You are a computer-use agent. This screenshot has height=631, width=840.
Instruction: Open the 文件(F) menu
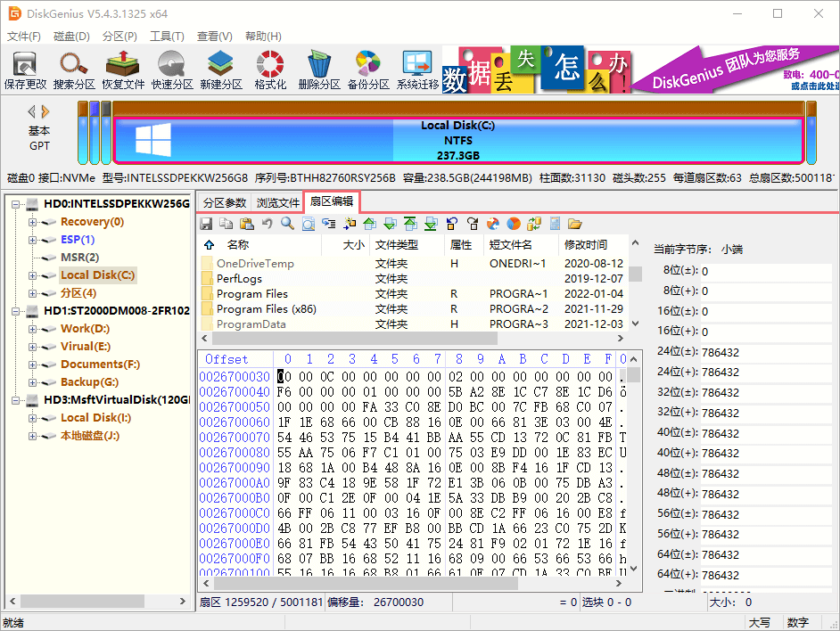click(23, 36)
